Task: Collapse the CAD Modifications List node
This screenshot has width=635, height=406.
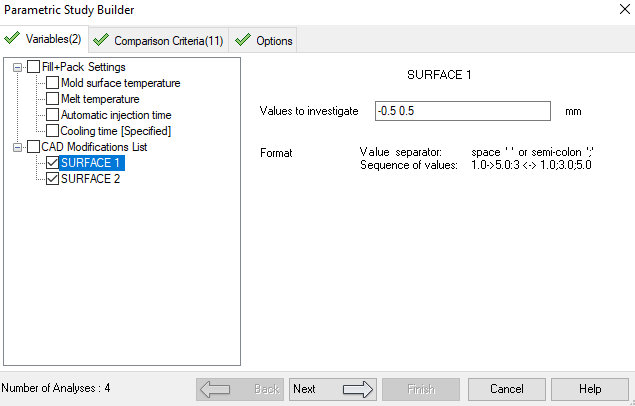Action: click(x=17, y=147)
